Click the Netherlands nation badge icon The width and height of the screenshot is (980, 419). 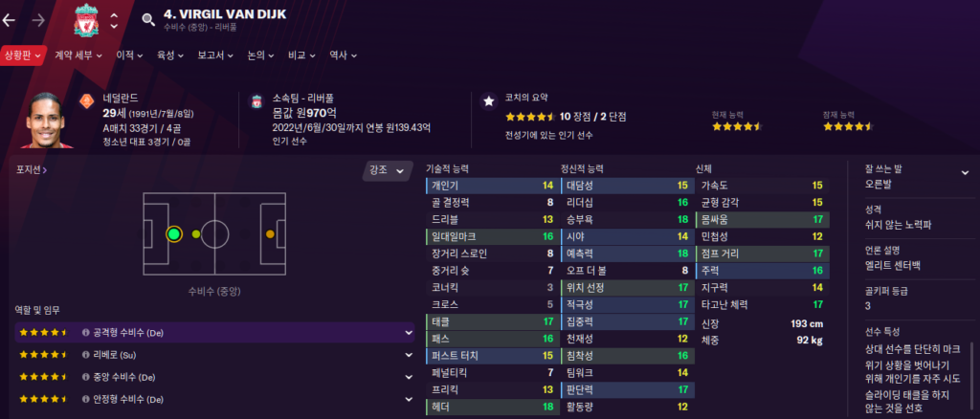tap(87, 100)
